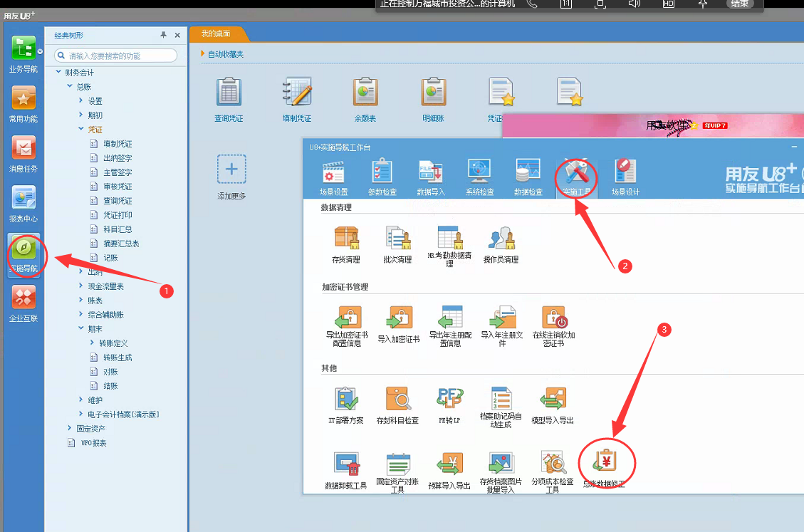Screen dimensions: 804x532
Task: Open 预算导入导出 tool
Action: pos(449,471)
